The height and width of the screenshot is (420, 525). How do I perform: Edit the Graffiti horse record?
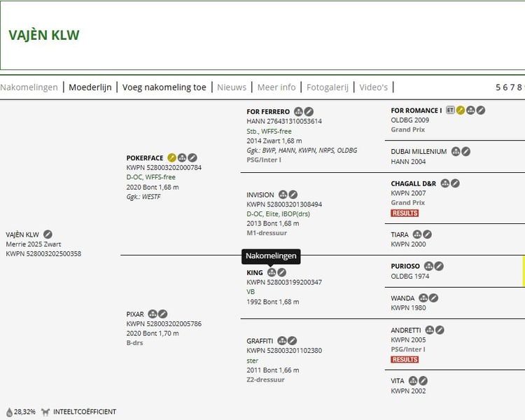click(x=292, y=341)
